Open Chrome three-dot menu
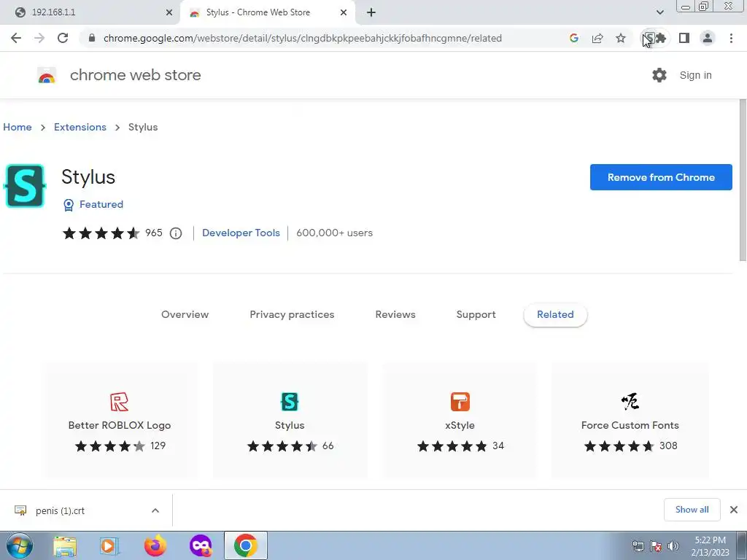 pos(731,38)
